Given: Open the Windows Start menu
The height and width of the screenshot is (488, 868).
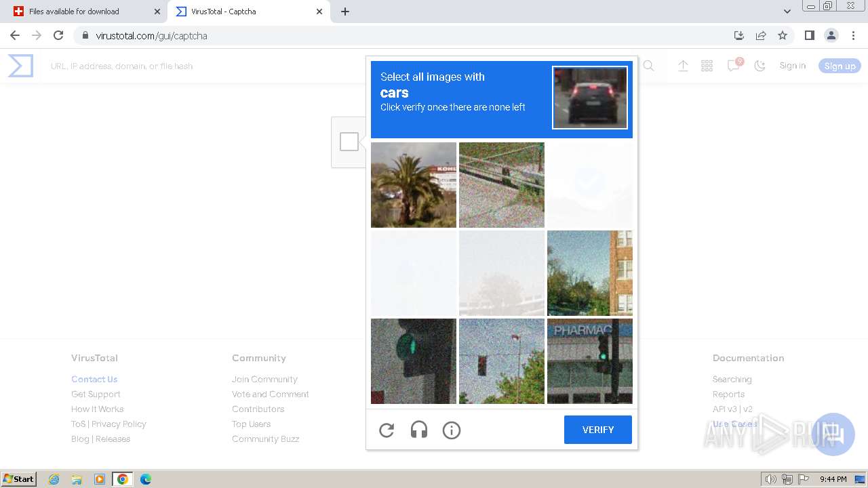Looking at the screenshot, I should click(19, 479).
